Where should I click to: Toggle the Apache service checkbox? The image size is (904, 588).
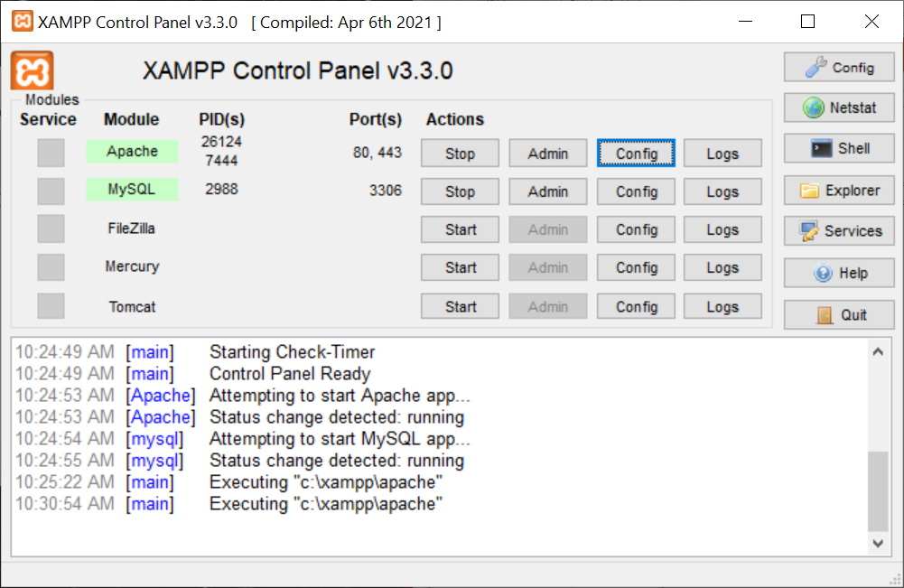tap(51, 153)
